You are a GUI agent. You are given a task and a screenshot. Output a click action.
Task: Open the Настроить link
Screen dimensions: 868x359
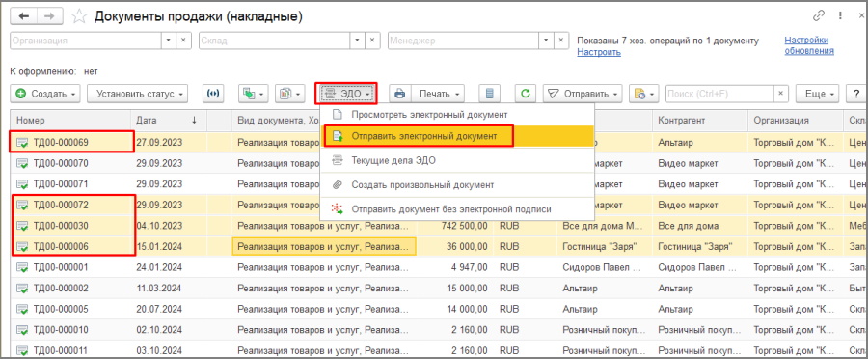pos(598,52)
